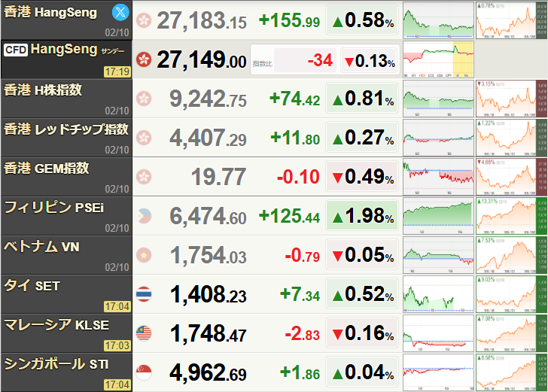
Task: Click the ▲0.81% change badge
Action: click(x=362, y=98)
